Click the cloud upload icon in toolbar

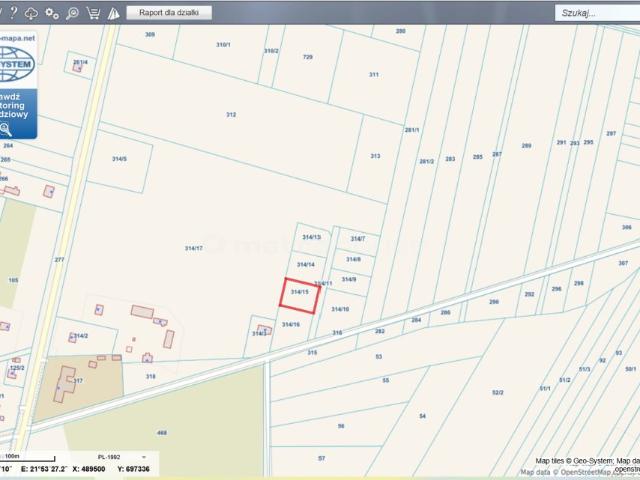point(31,13)
